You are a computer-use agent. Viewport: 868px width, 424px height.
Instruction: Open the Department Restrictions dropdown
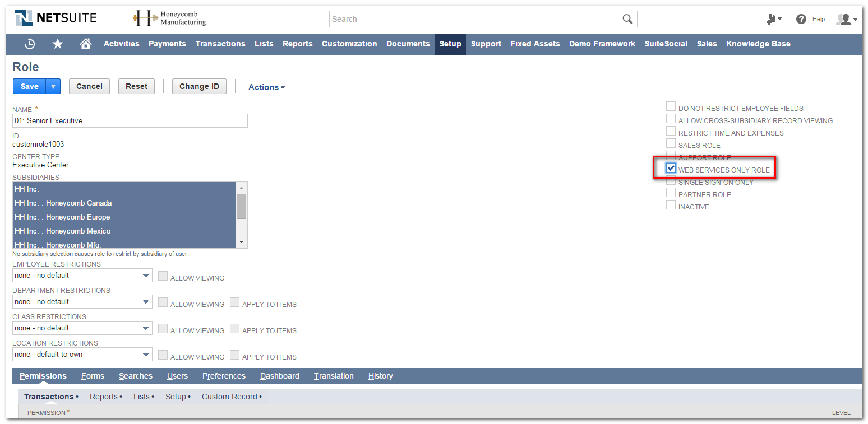(82, 302)
